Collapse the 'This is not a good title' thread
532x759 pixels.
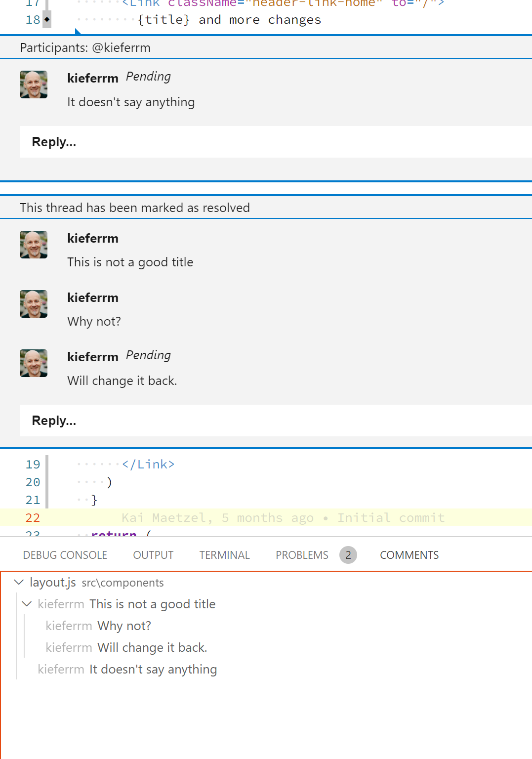(x=27, y=604)
